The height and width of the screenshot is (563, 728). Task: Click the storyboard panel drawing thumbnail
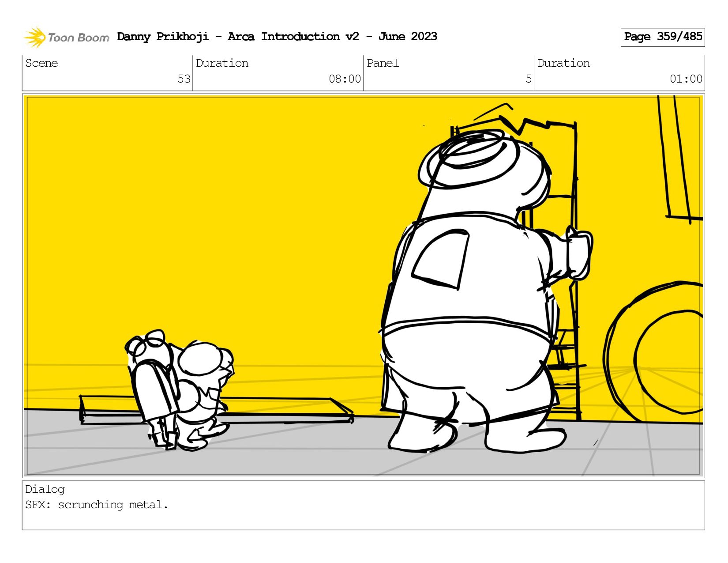coord(363,286)
